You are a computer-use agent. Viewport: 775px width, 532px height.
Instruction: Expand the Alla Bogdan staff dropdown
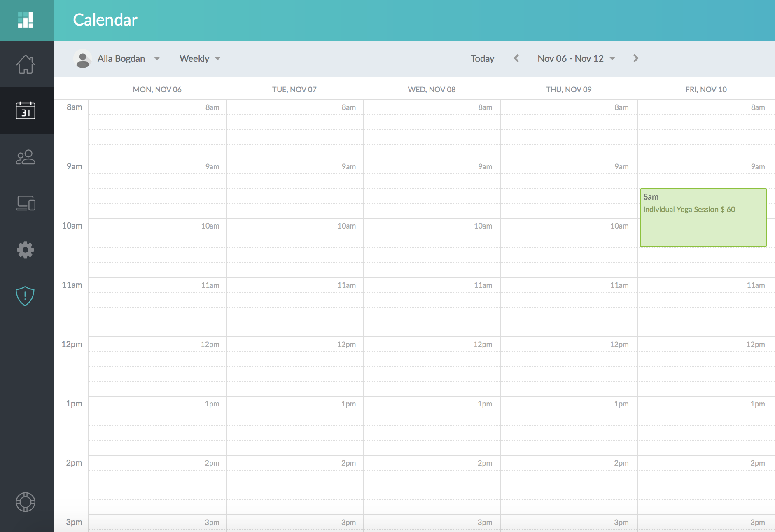pyautogui.click(x=128, y=58)
